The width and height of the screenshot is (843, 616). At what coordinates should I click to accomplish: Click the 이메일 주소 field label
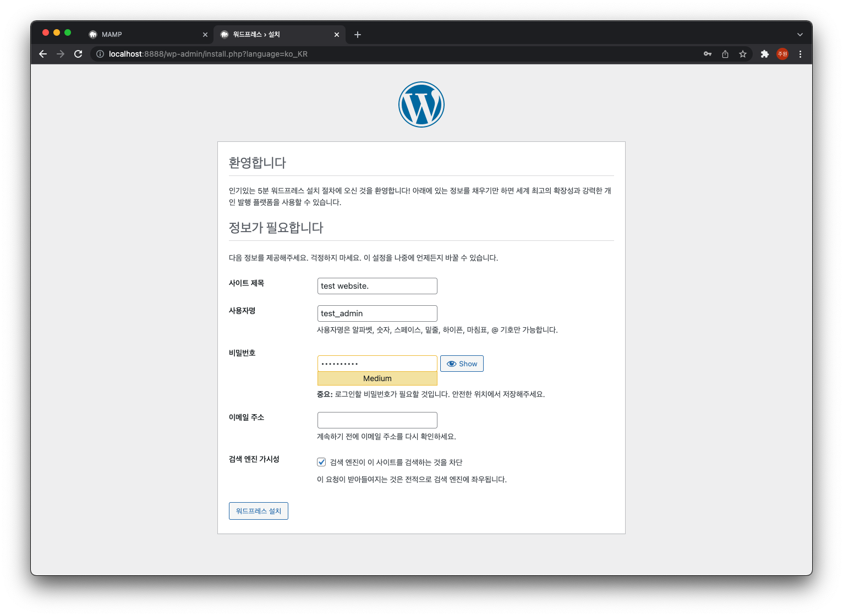pos(247,417)
